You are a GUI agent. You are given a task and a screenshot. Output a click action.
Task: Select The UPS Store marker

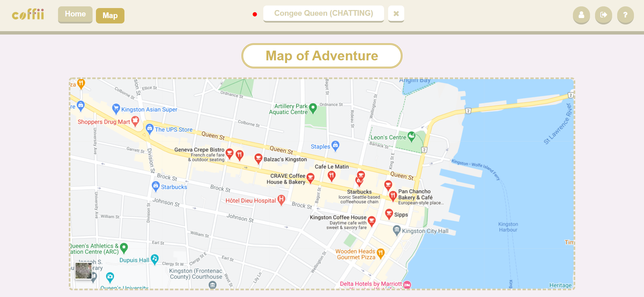[x=150, y=128]
